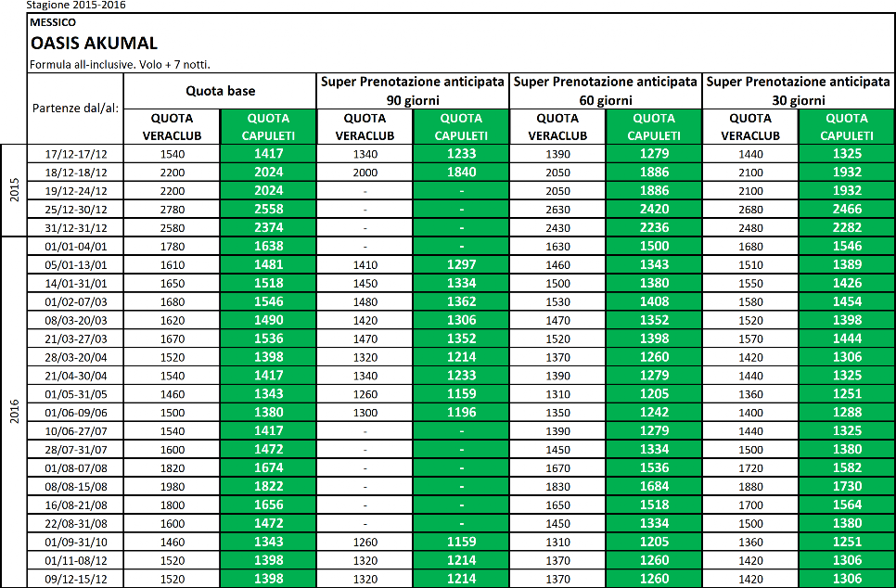The height and width of the screenshot is (588, 896).
Task: Click the Super Prenotazione anticipata 90 giorni header
Action: (413, 91)
